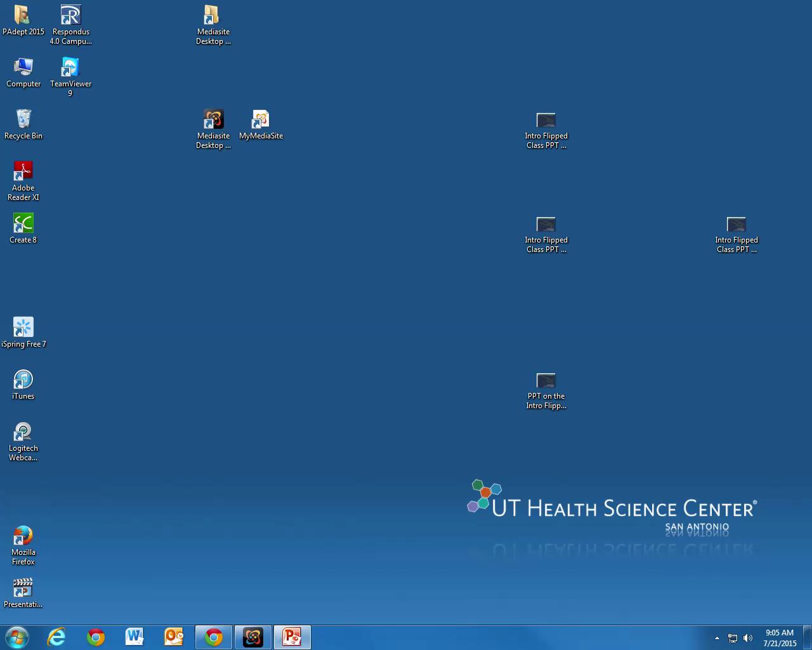812x650 pixels.
Task: Select the Mozilla Firefox desktop icon
Action: point(23,536)
